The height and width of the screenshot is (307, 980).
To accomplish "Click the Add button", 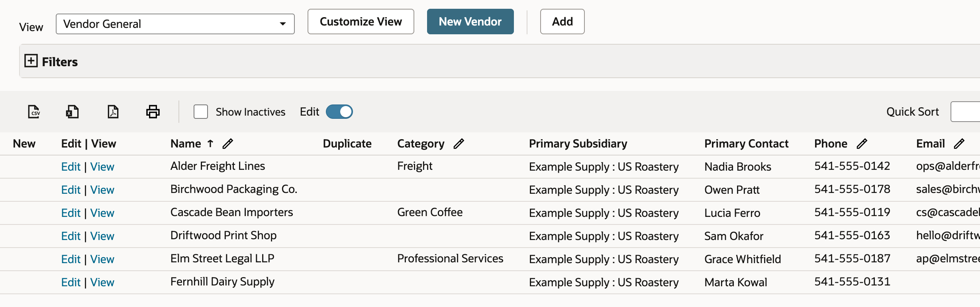I will click(563, 22).
